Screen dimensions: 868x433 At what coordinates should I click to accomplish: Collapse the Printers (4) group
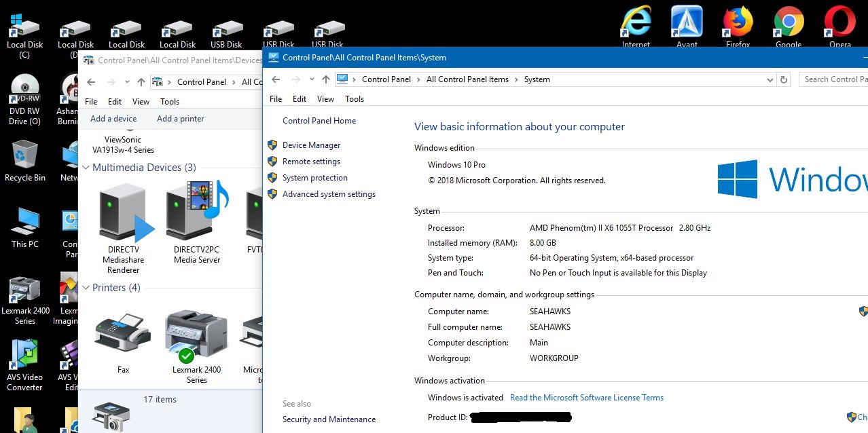tap(86, 288)
